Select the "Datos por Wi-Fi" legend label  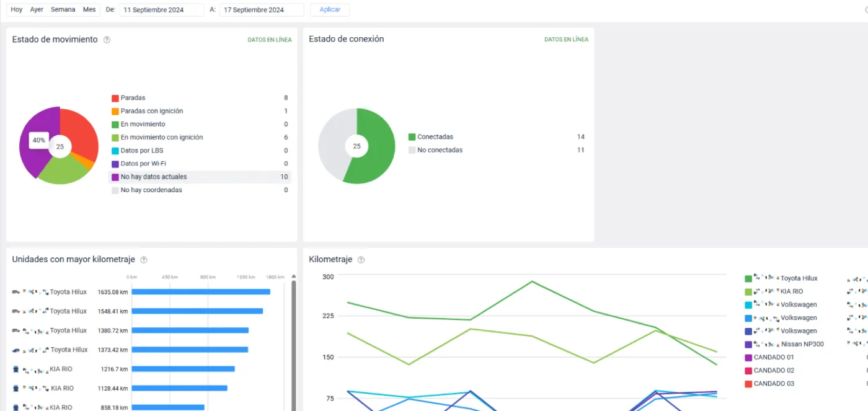point(143,164)
